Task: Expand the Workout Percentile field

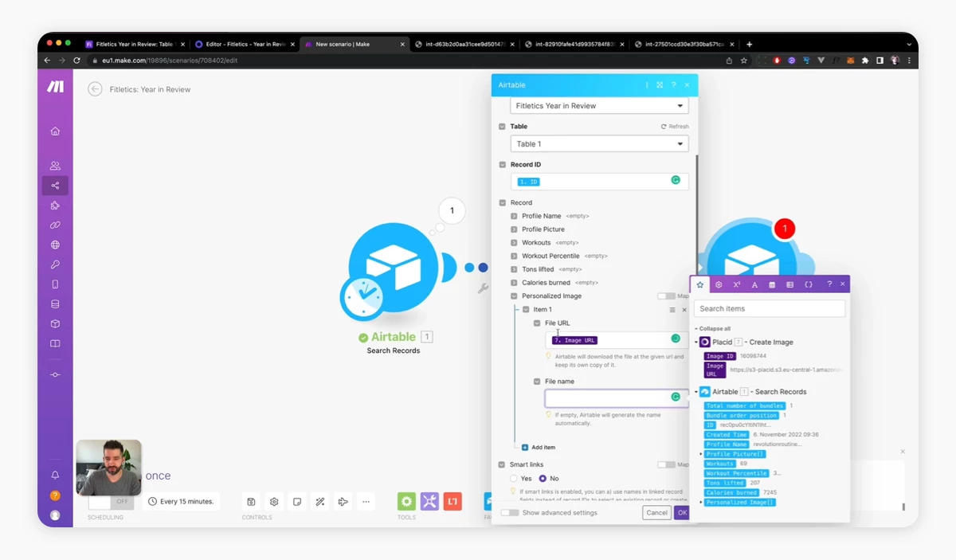Action: pos(514,257)
